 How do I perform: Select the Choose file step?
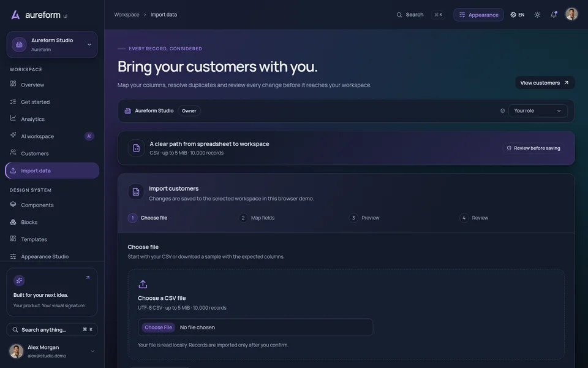pos(148,218)
